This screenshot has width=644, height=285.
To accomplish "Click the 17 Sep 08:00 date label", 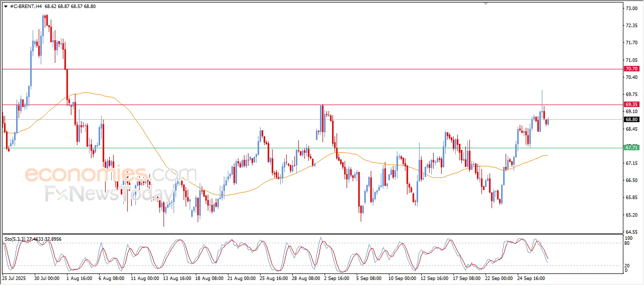I will pyautogui.click(x=466, y=277).
